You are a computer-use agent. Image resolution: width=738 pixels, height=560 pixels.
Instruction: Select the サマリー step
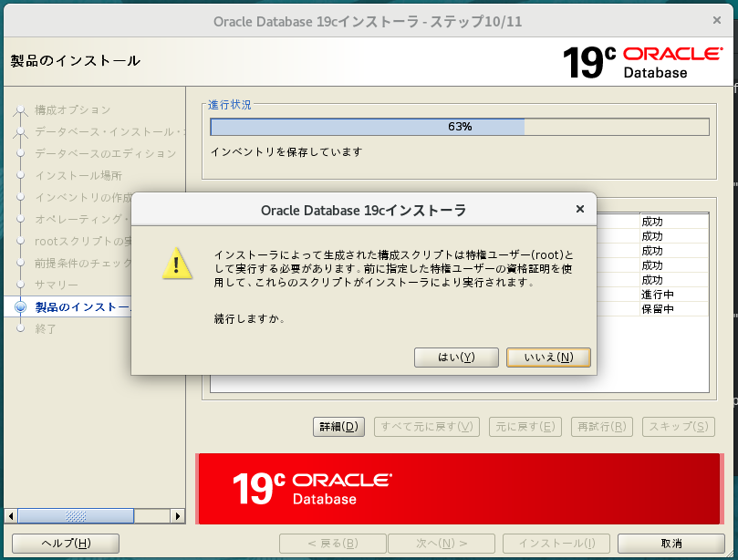point(57,285)
